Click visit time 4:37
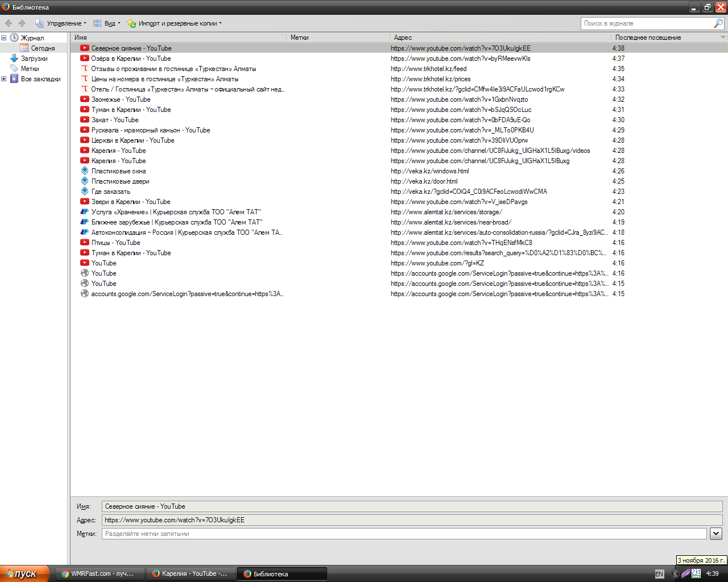The height and width of the screenshot is (582, 728). (x=618, y=59)
